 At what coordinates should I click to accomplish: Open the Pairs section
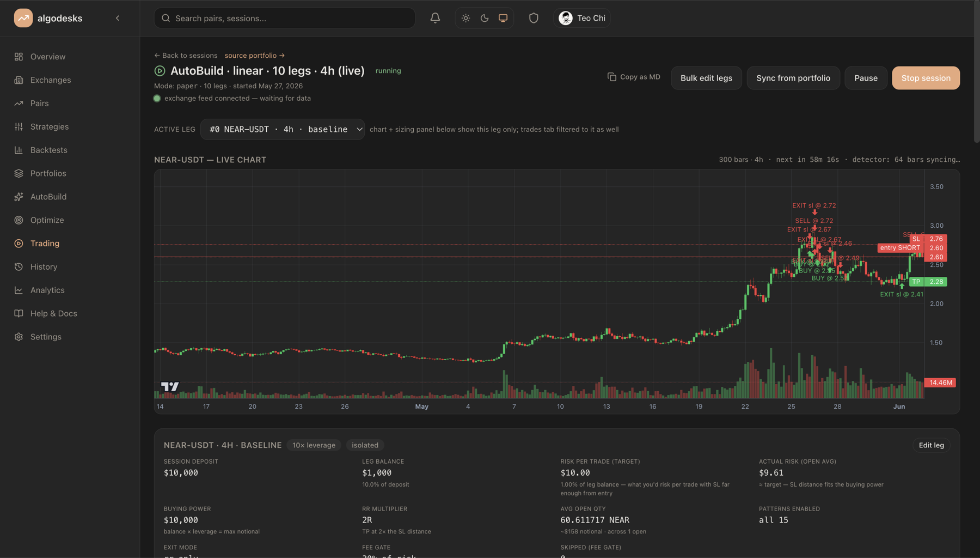(39, 104)
